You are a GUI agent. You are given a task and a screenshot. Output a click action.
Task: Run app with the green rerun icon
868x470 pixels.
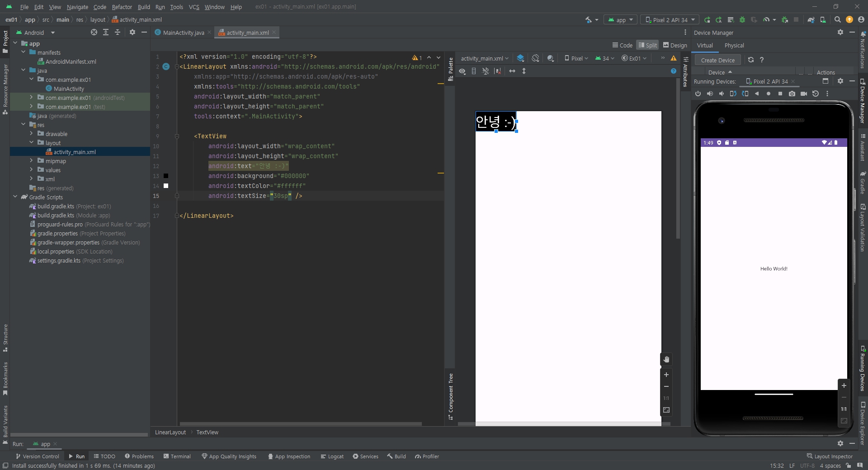coord(707,20)
